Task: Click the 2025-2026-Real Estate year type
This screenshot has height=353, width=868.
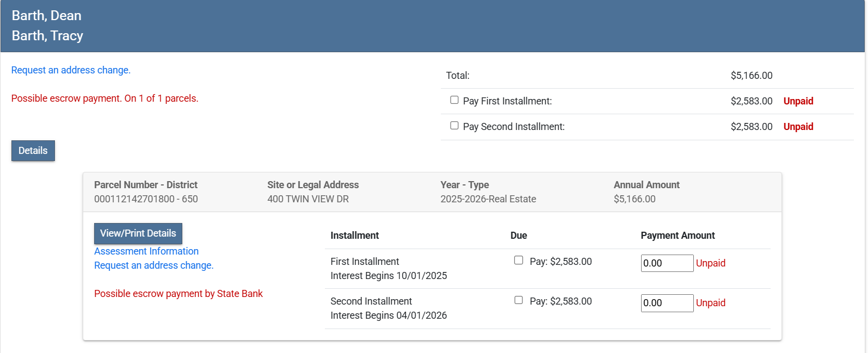Action: coord(488,199)
